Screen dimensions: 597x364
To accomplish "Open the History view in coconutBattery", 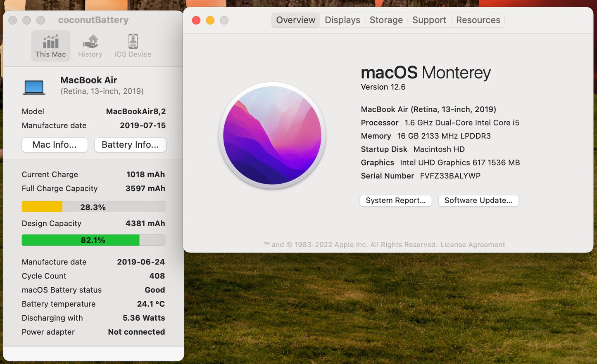I will 90,46.
